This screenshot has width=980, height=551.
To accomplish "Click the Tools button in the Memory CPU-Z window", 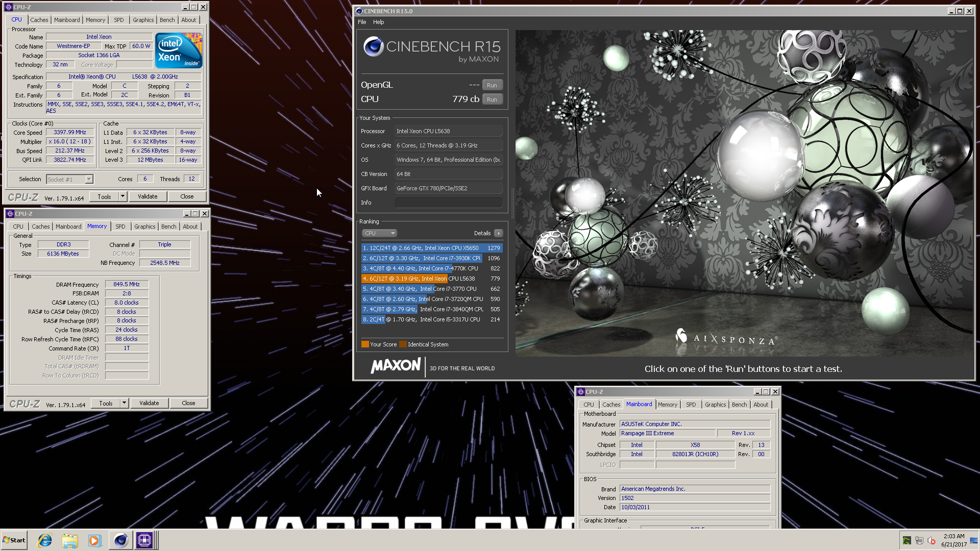I will [x=106, y=403].
